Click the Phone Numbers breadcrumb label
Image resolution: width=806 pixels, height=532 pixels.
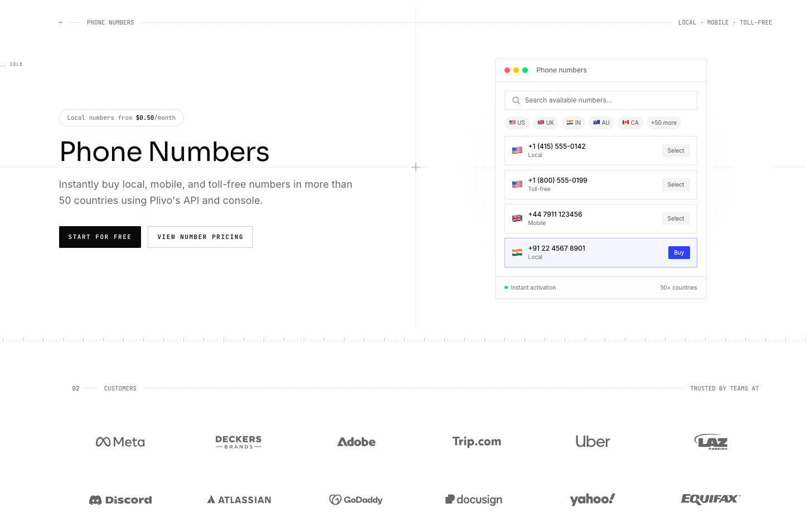point(110,23)
